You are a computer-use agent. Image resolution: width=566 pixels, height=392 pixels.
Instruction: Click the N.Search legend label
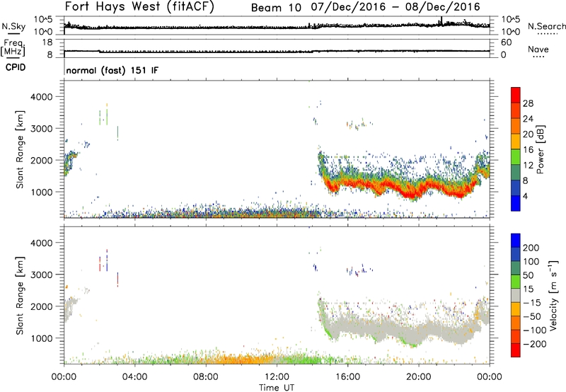pos(546,26)
